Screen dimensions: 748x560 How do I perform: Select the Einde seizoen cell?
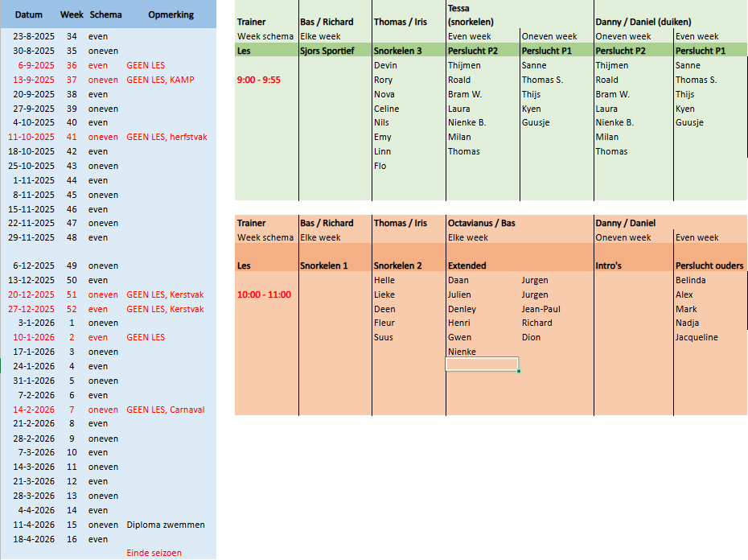pos(154,553)
